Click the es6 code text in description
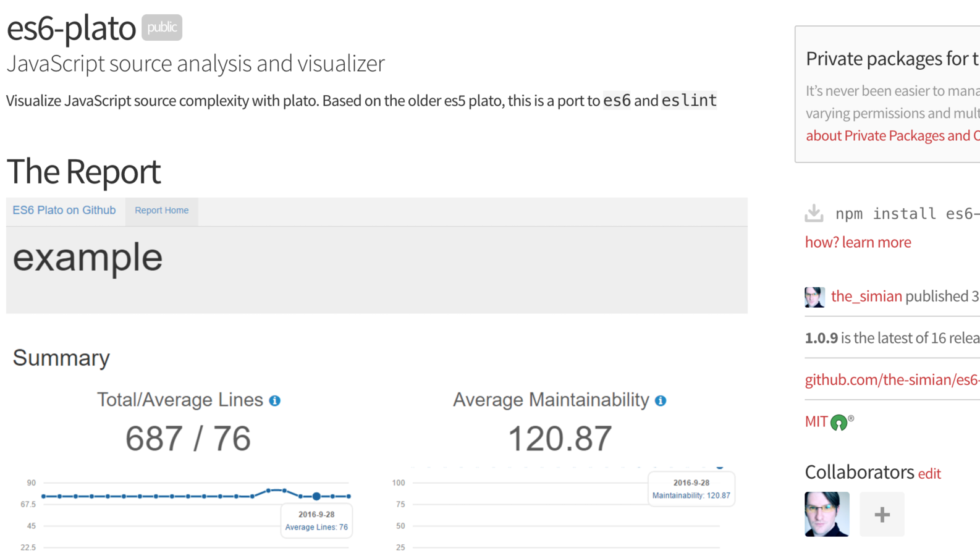Image resolution: width=980 pixels, height=556 pixels. [617, 100]
